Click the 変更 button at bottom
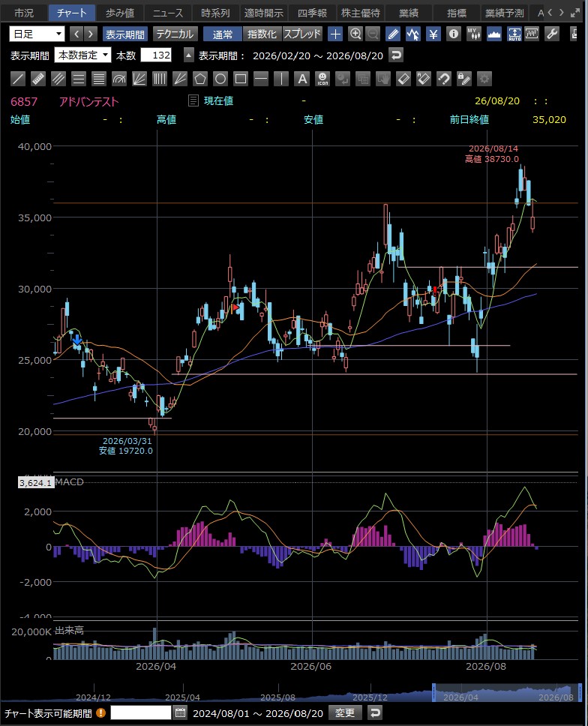588x726 pixels. pyautogui.click(x=344, y=712)
